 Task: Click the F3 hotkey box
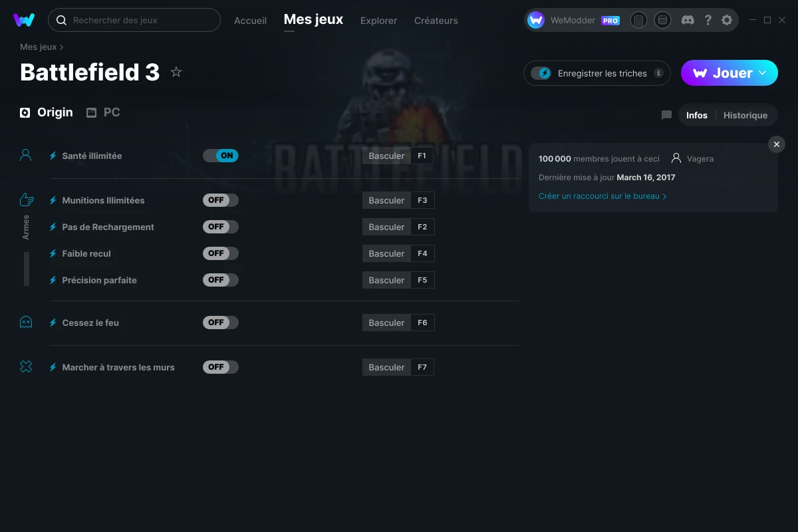coord(422,200)
